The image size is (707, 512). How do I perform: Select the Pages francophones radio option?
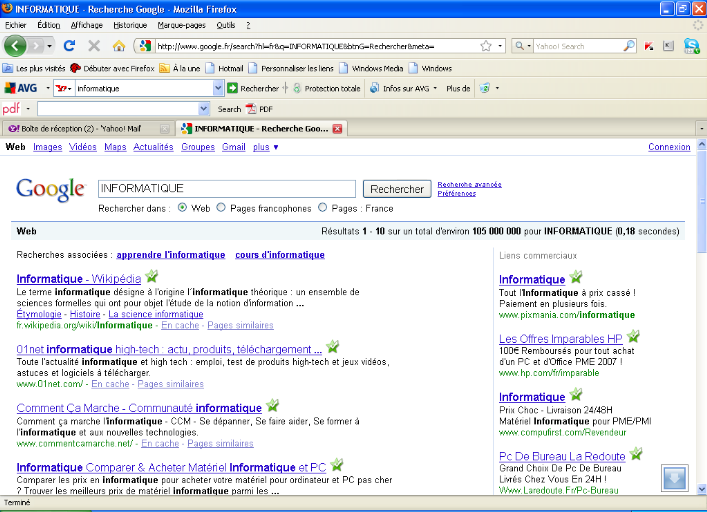click(222, 208)
